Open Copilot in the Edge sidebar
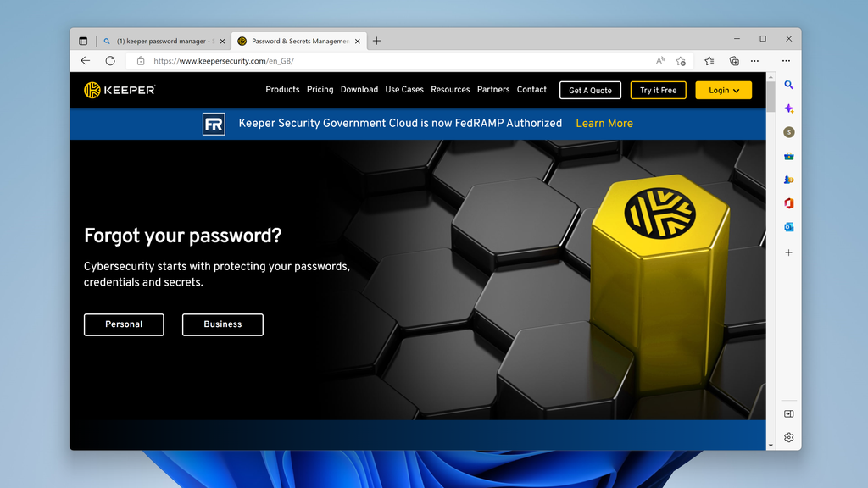This screenshot has width=868, height=488. tap(788, 108)
